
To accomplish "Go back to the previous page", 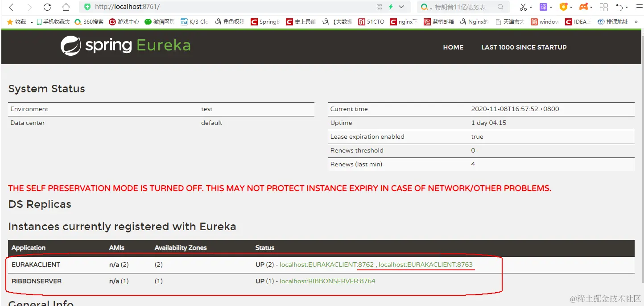I will click(12, 7).
